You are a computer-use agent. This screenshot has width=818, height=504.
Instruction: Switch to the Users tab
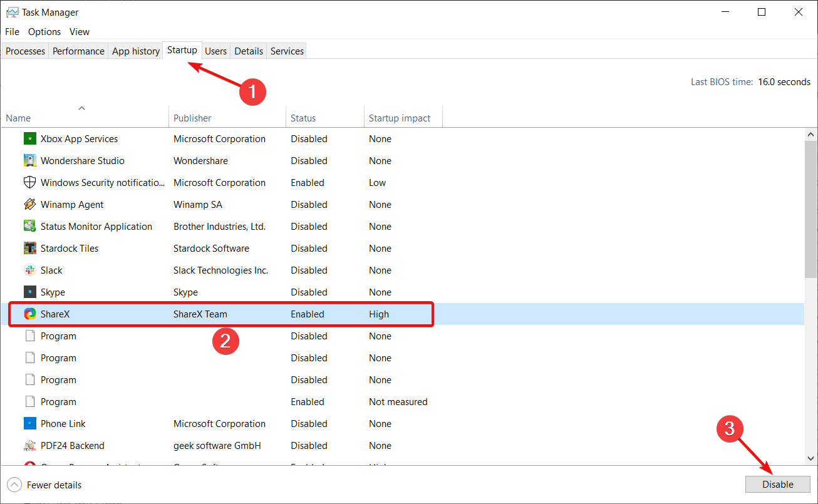216,51
